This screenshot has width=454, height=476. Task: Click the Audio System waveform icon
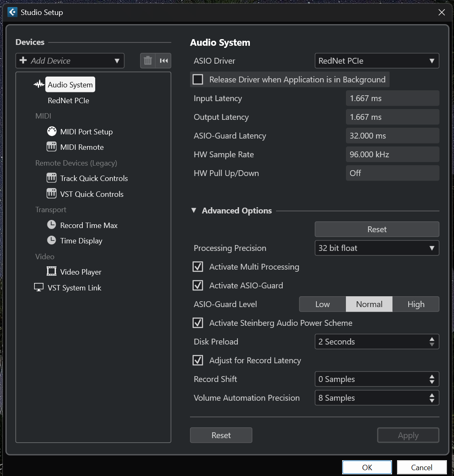(39, 84)
